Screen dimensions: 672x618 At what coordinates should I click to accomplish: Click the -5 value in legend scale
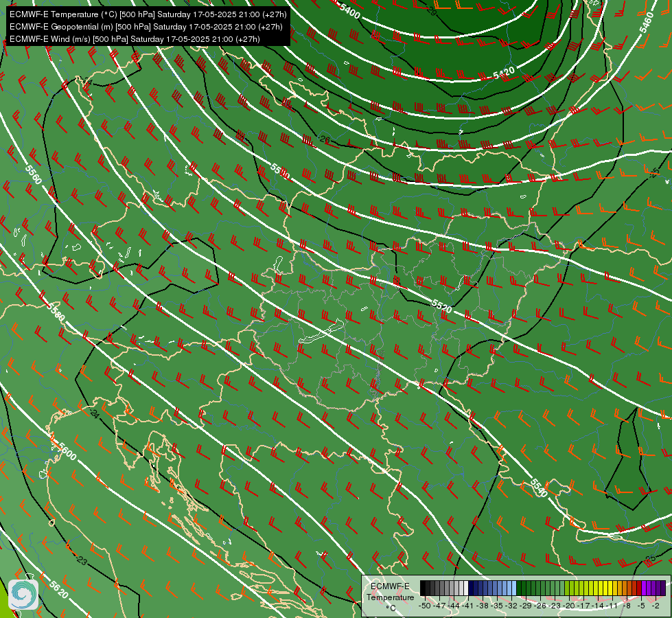coord(641,606)
